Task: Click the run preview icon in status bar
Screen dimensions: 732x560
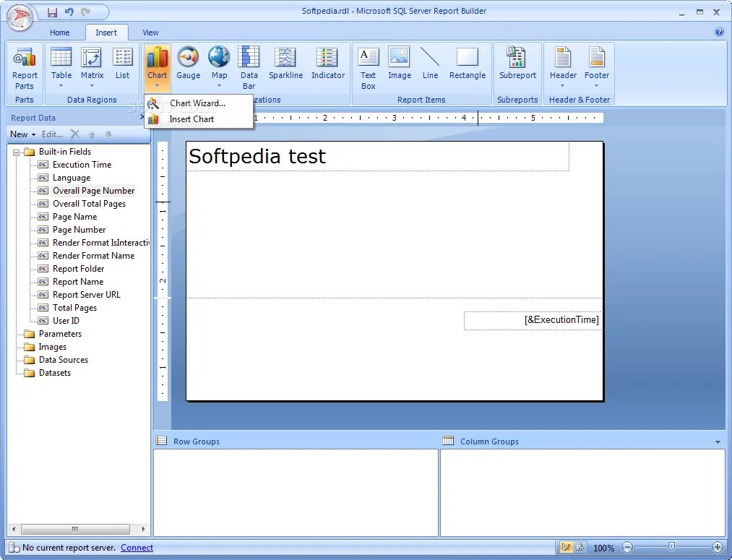Action: pos(580,548)
